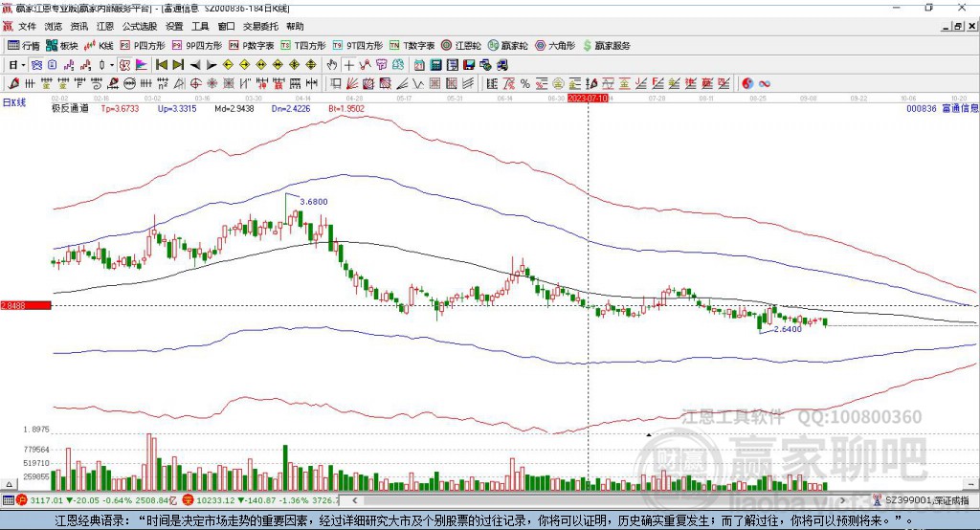This screenshot has height=530, width=980.
Task: Toggle the crosshair cursor tool
Action: [348, 65]
